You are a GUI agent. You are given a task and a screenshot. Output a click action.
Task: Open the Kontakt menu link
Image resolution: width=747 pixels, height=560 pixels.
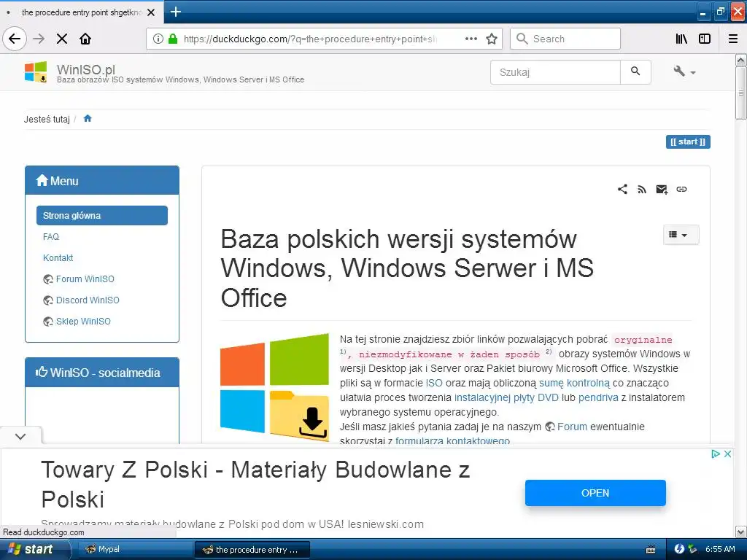pos(58,257)
